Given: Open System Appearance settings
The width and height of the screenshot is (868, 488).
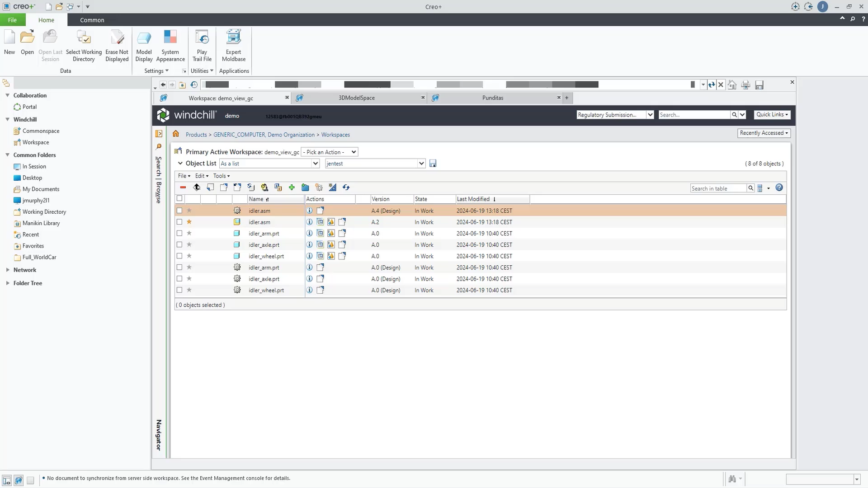Looking at the screenshot, I should point(170,46).
